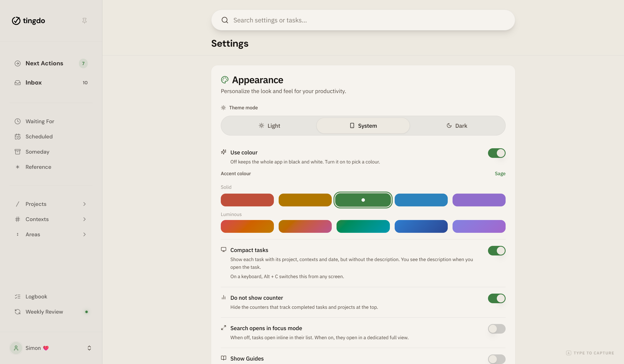The height and width of the screenshot is (364, 624).
Task: Start the Weekly Review
Action: (x=51, y=312)
